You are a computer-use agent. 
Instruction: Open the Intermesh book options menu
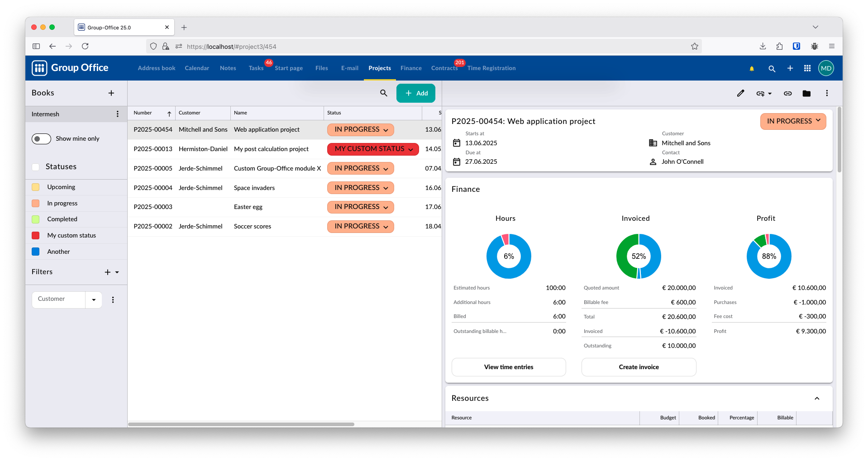[118, 114]
